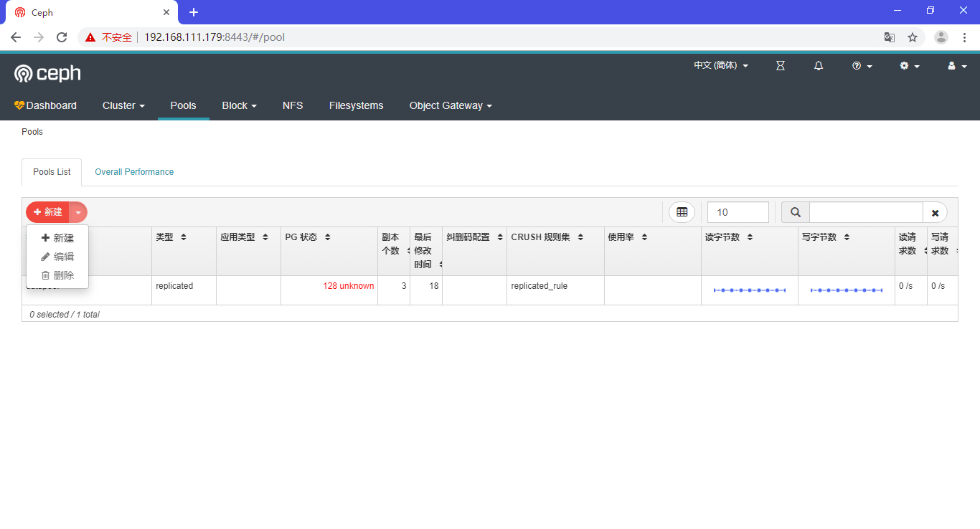Expand the Block menu
Screen dimensions: 980x529
click(239, 105)
